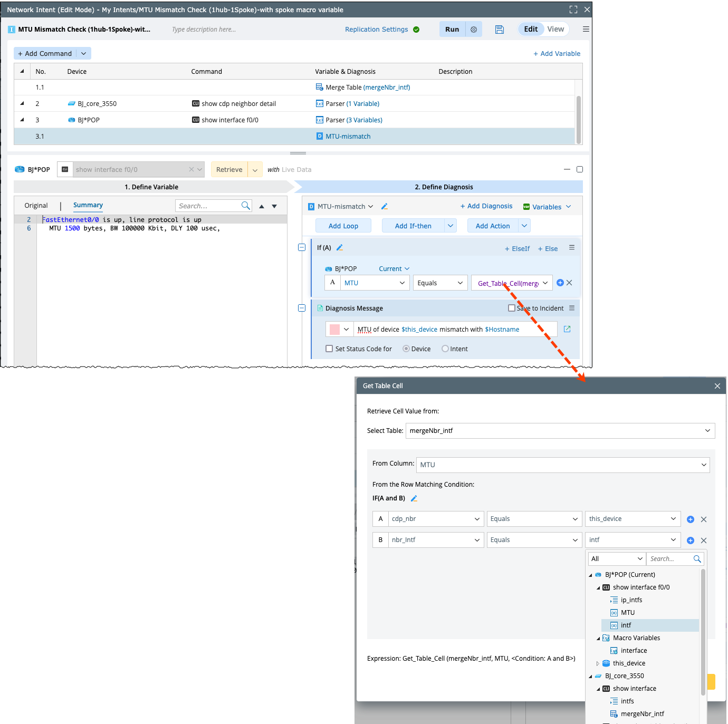Screen dimensions: 728x724
Task: Click the Replication Settings green check icon
Action: [416, 30]
